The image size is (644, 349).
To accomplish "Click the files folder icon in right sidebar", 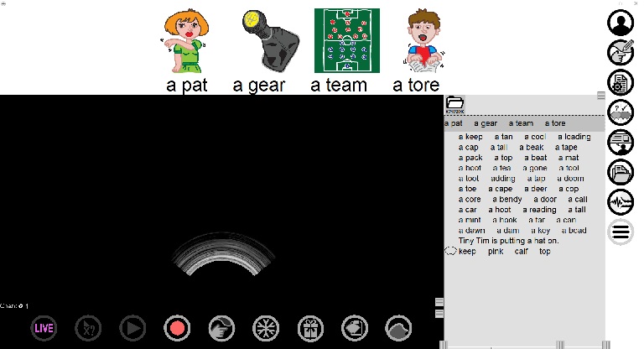I will [x=621, y=172].
